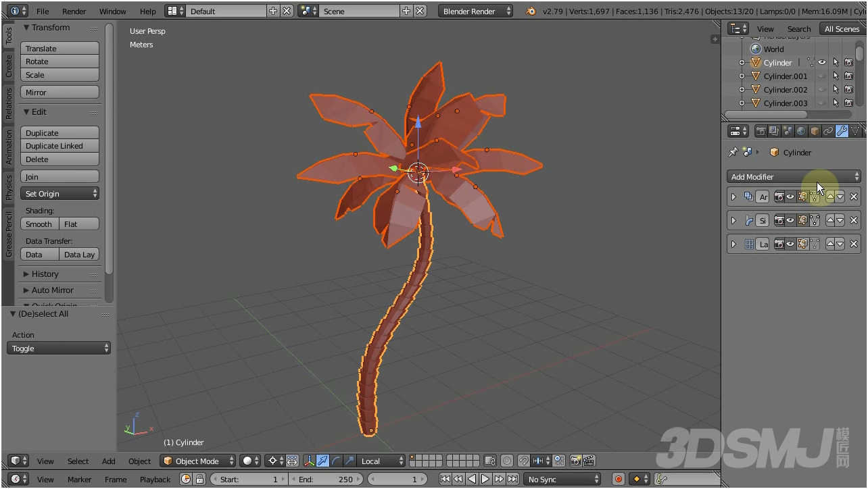Open the viewport Select menu

(78, 461)
